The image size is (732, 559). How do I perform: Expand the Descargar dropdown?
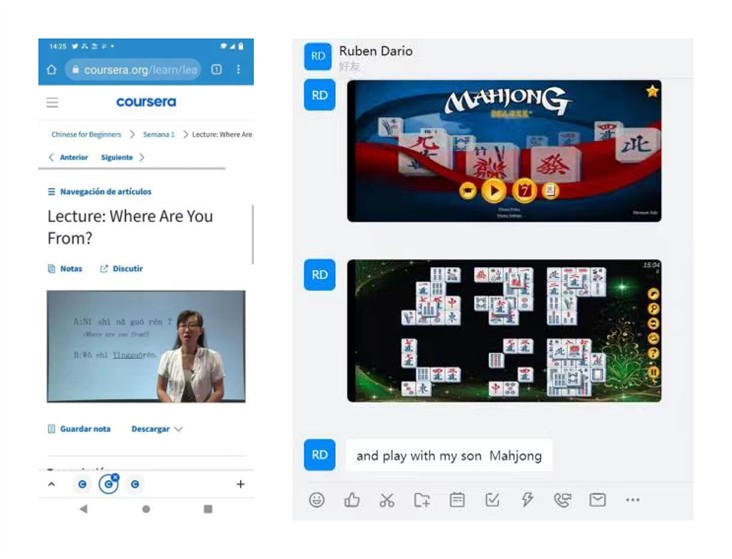click(157, 429)
